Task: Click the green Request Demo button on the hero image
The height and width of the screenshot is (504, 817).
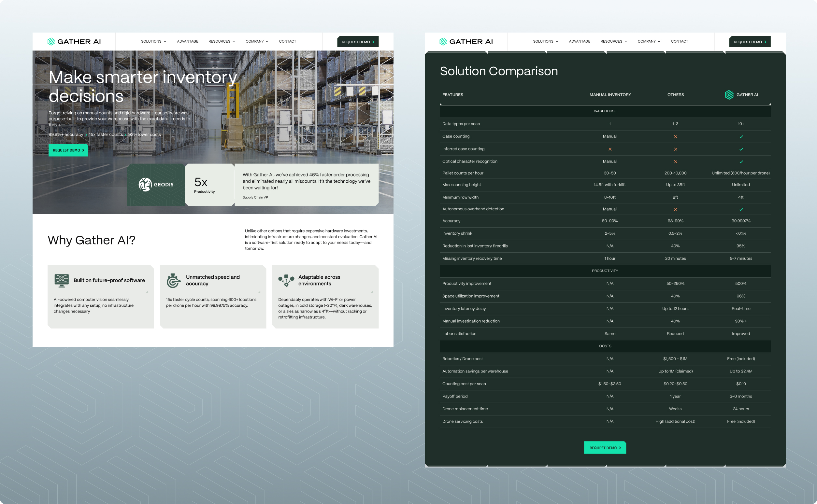Action: (x=68, y=150)
